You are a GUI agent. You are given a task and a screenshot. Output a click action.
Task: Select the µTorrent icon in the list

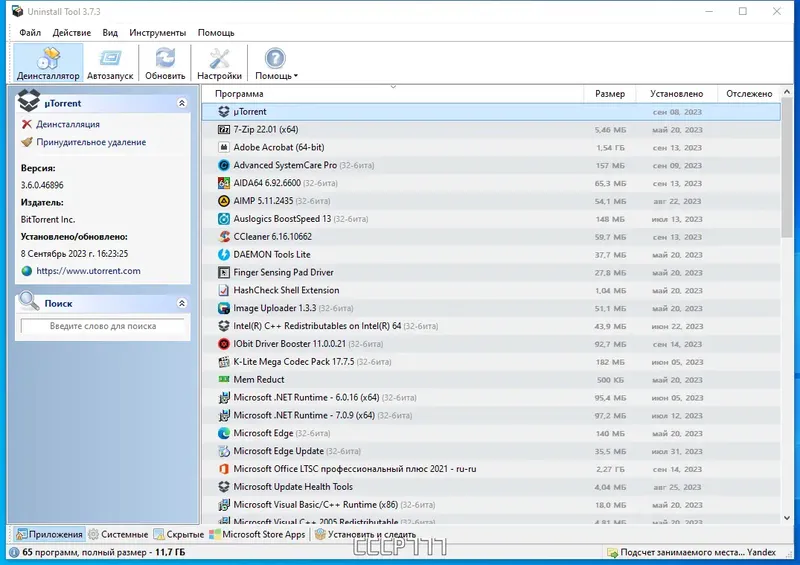click(223, 112)
